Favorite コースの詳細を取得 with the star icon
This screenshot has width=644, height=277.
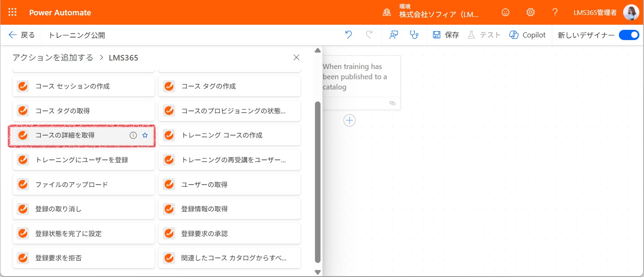tap(145, 136)
